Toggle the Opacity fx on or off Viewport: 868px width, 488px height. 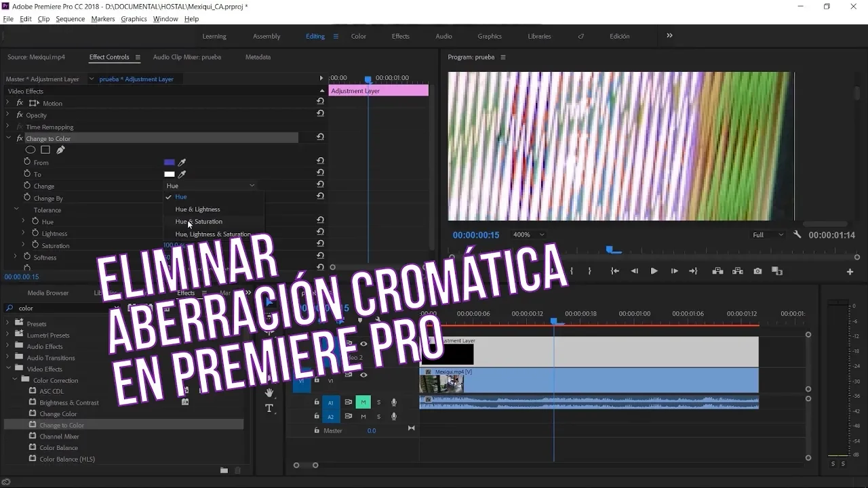click(20, 115)
